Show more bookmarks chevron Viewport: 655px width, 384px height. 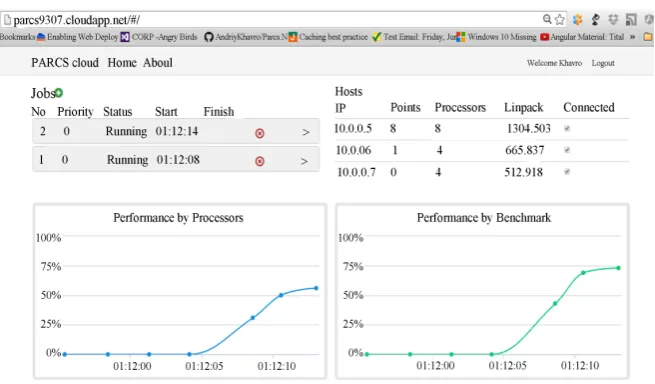tap(632, 37)
